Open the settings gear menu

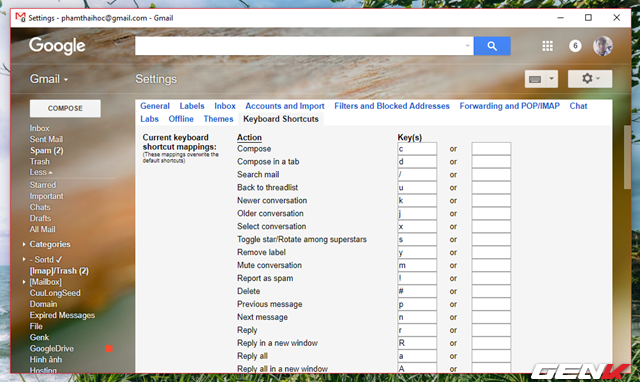coord(590,79)
